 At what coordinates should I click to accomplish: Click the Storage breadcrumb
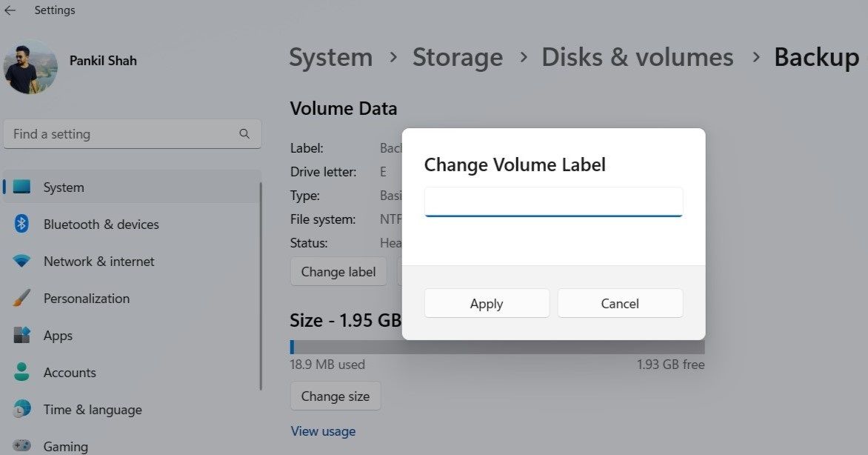pos(458,58)
